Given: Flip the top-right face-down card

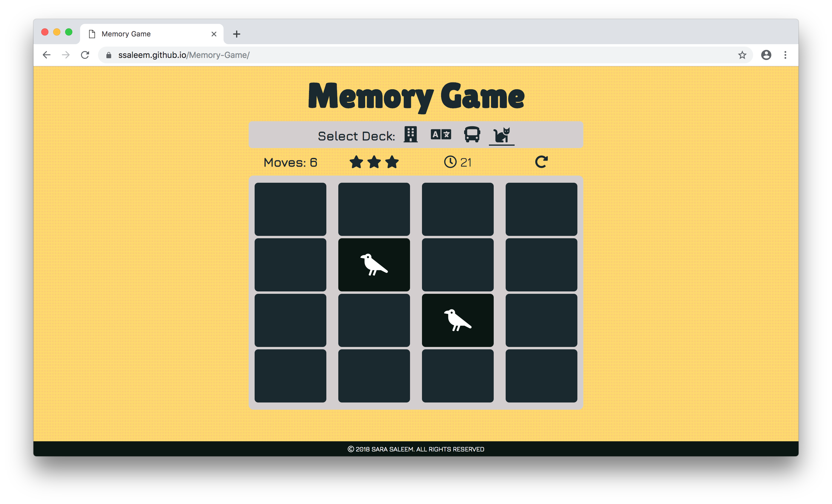Looking at the screenshot, I should click(541, 209).
